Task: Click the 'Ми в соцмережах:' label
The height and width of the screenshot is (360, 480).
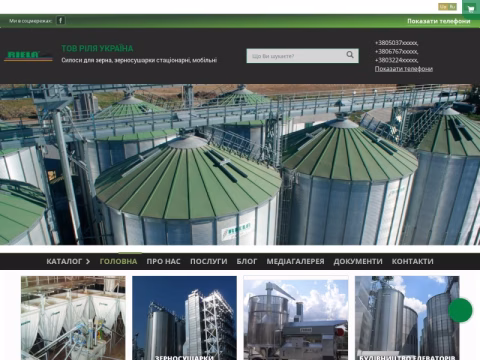Action: coord(31,21)
